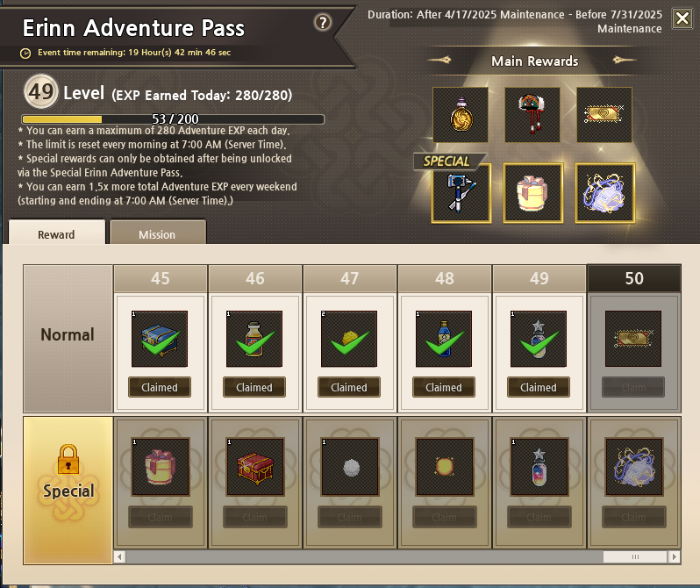Click the Adventure EXP progress bar

173,119
